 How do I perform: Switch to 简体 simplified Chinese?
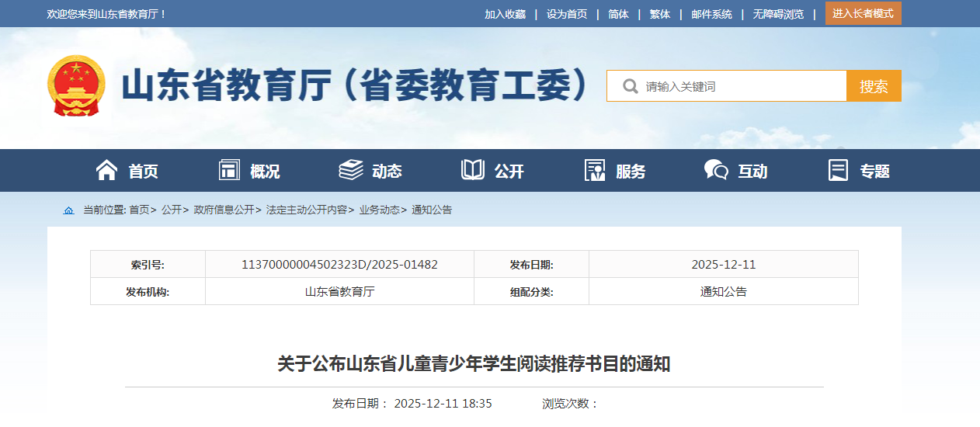pos(618,14)
